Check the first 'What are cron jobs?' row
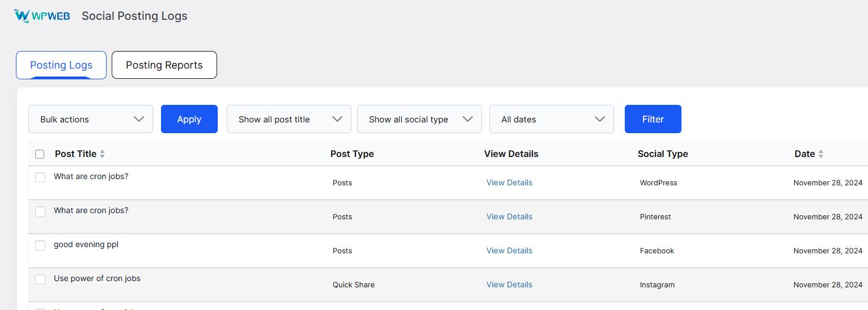Viewport: 868px width, 310px height. coord(40,177)
